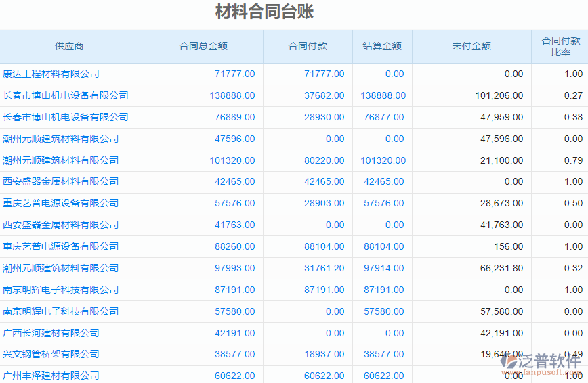Click contract total 97993.00
The image size is (588, 383).
point(235,269)
